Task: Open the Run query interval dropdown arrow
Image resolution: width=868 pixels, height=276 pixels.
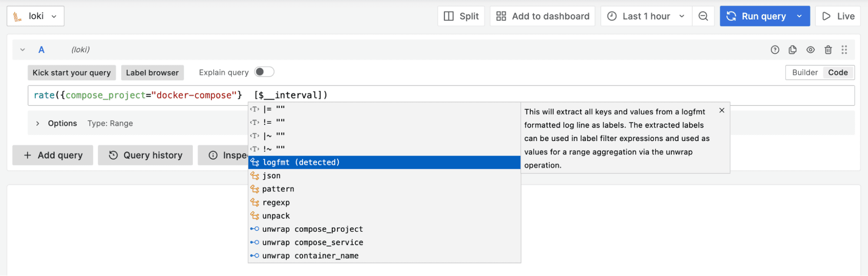Action: tap(800, 16)
